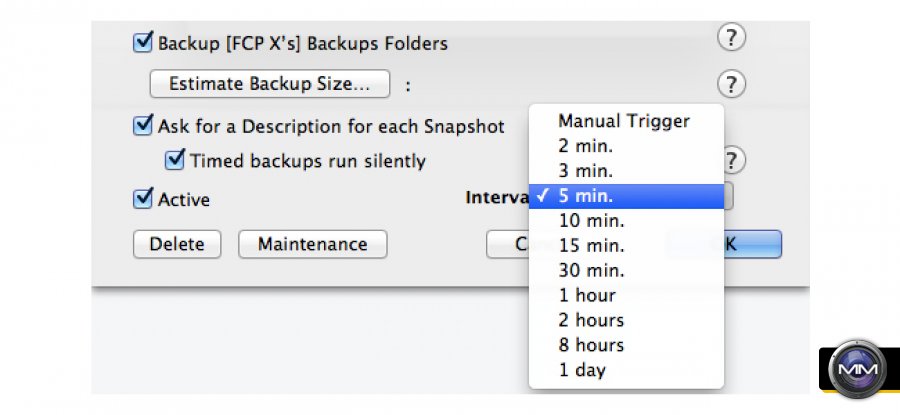Click help icon next to Estimate Backup Size
The height and width of the screenshot is (415, 900).
pyautogui.click(x=732, y=83)
